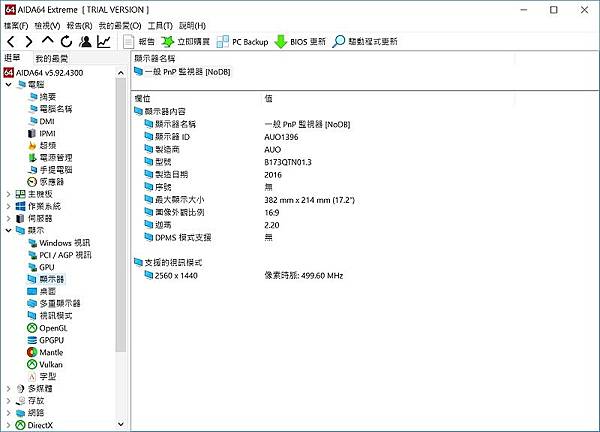600x432 pixels.
Task: Click the tree scrollbar down arrow
Action: coord(121,424)
